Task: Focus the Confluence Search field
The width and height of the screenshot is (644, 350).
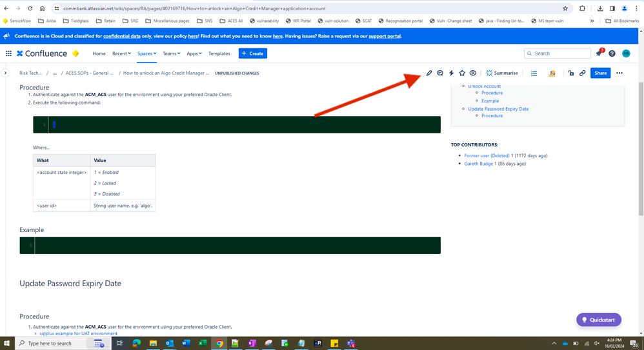Action: point(558,53)
